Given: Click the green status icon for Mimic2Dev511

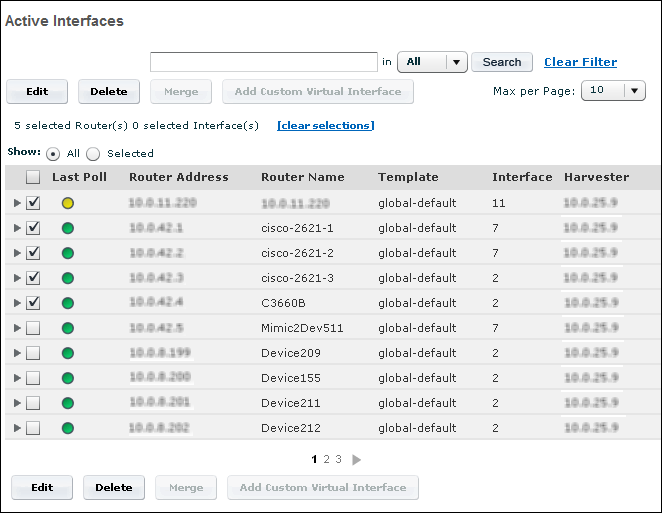Looking at the screenshot, I should click(68, 328).
